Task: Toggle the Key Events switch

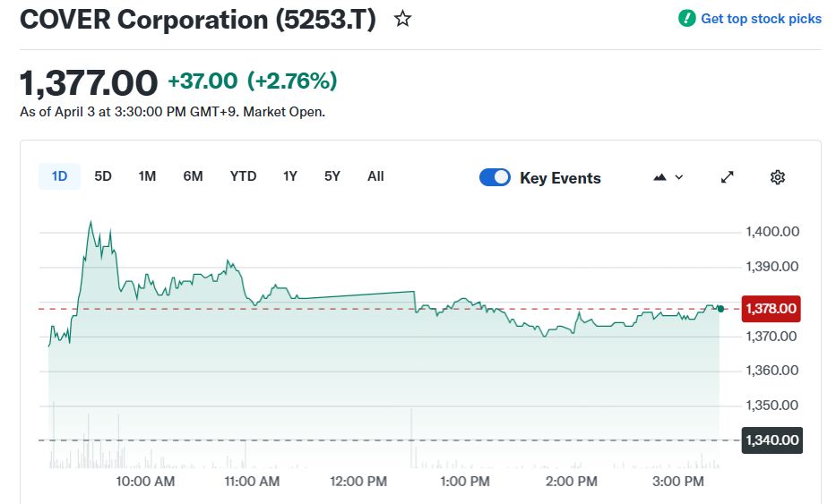Action: click(495, 177)
